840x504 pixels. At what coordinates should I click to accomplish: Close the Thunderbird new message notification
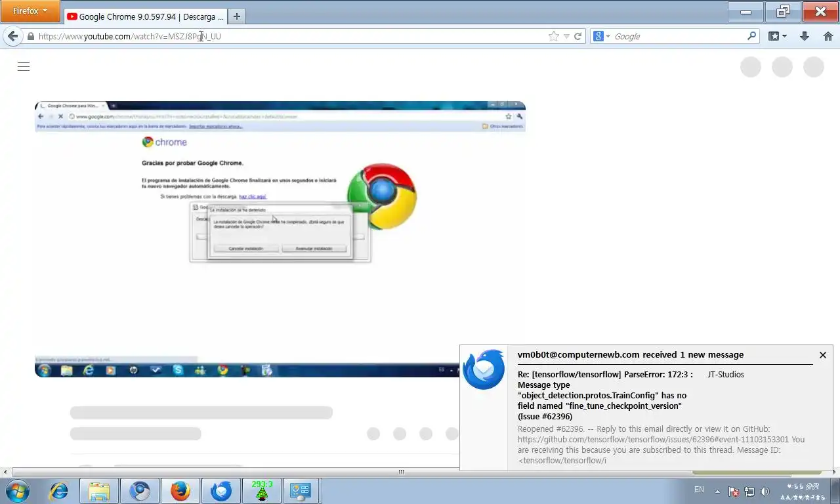[x=823, y=355]
